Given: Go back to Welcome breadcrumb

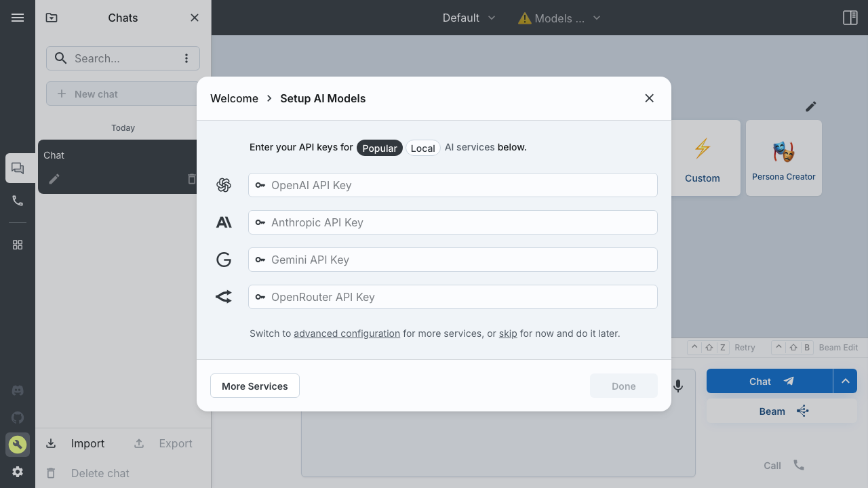Looking at the screenshot, I should [234, 98].
